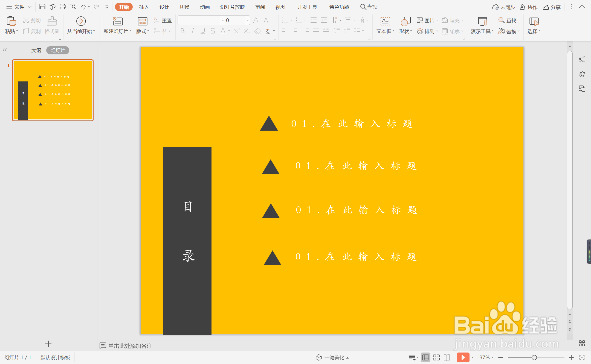Click the Presentation Tools icon
Image resolution: width=591 pixels, height=364 pixels.
pyautogui.click(x=482, y=21)
